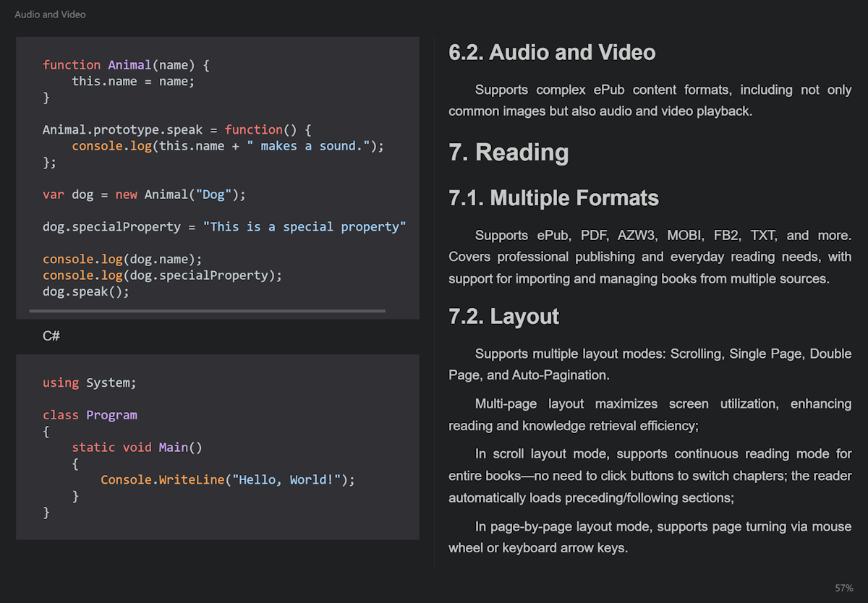Click the "using System;" code line
This screenshot has width=868, height=603.
pos(89,382)
